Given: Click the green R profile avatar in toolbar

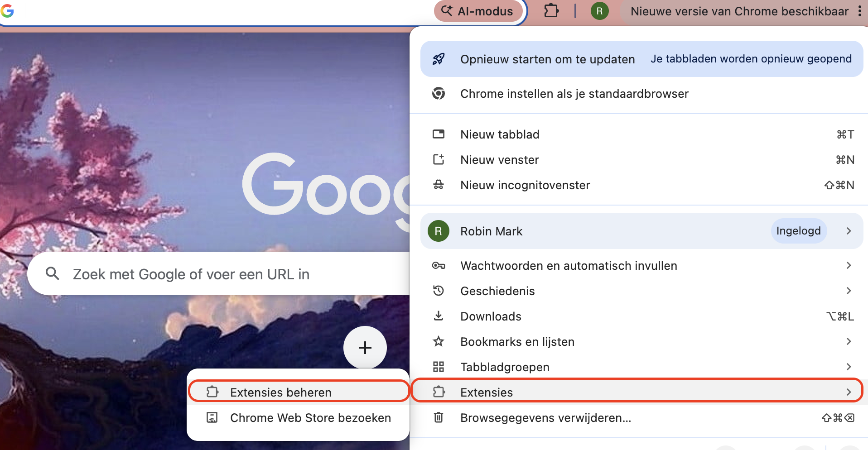Looking at the screenshot, I should [599, 11].
